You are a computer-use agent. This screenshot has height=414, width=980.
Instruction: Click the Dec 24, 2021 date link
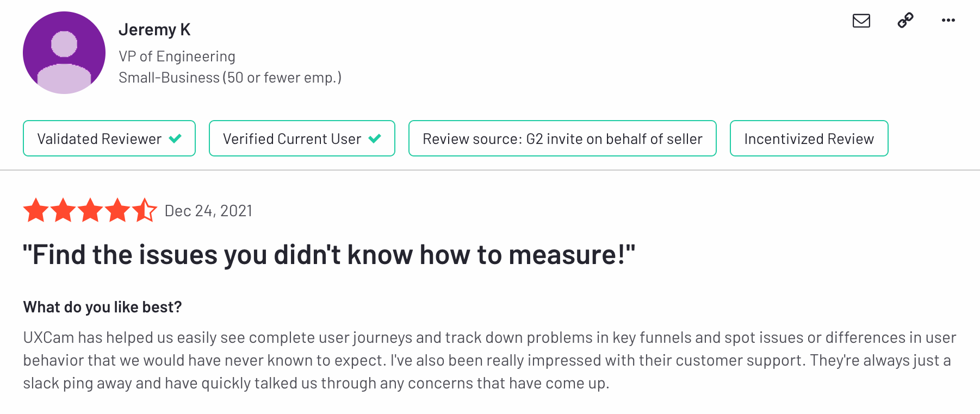(x=208, y=211)
